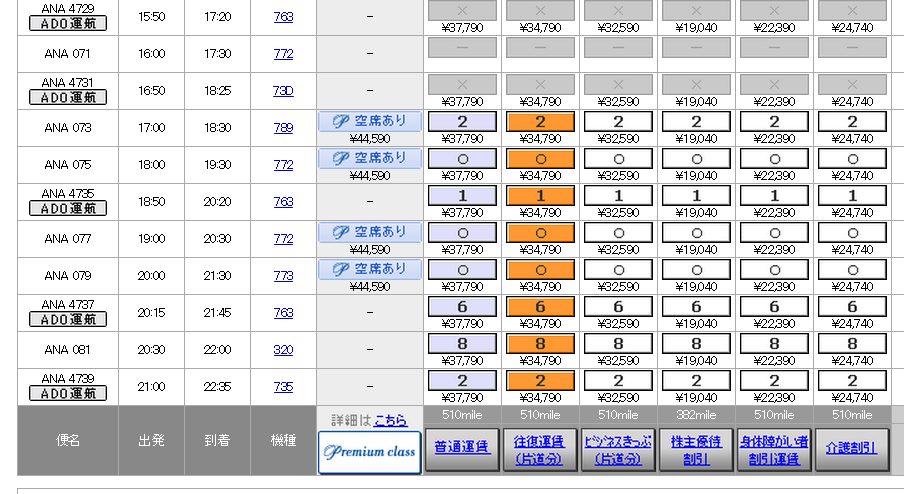Select ANA 077 orange 往復運賃 circle
904x494 pixels.
(x=540, y=233)
